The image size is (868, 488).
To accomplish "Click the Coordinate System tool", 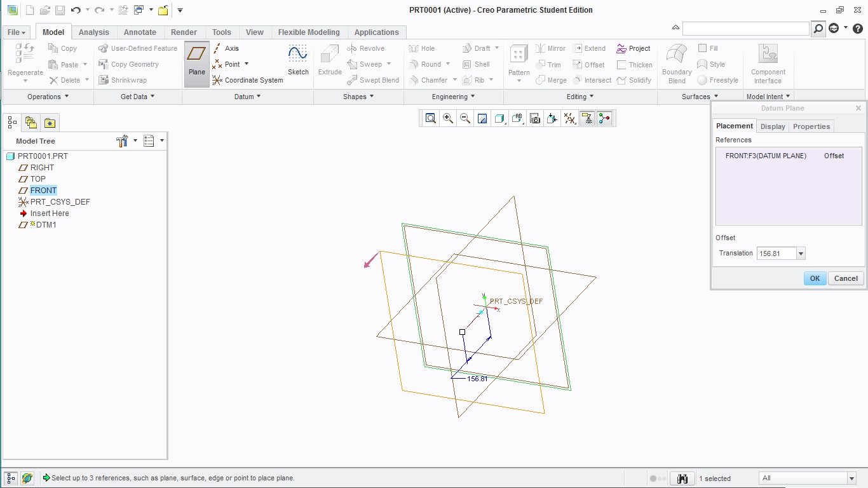I will point(248,80).
